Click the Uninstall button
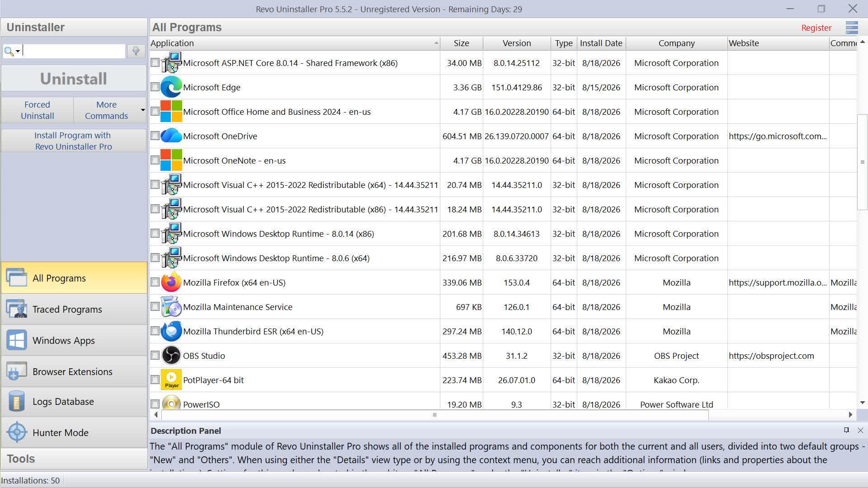Image resolution: width=868 pixels, height=488 pixels. pos(74,79)
